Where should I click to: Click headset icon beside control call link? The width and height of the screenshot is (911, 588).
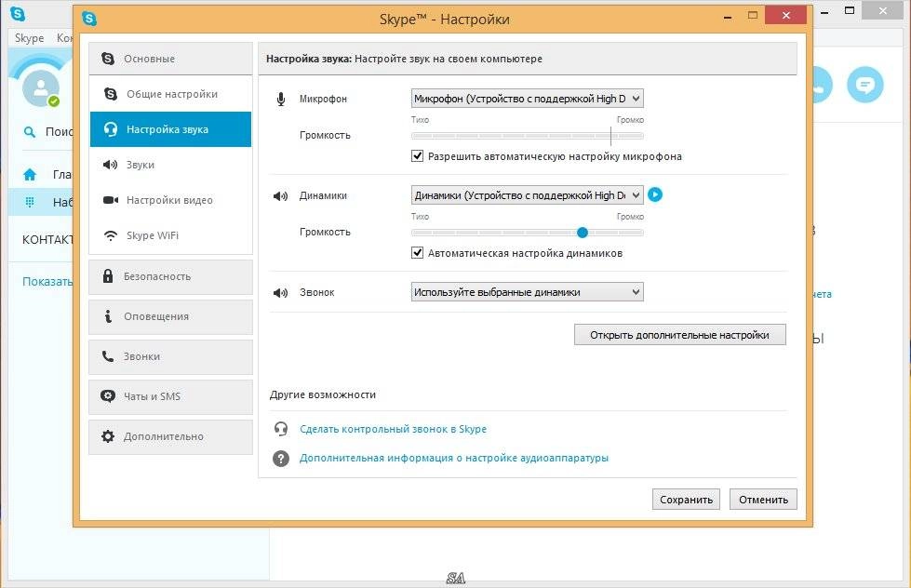click(x=281, y=429)
